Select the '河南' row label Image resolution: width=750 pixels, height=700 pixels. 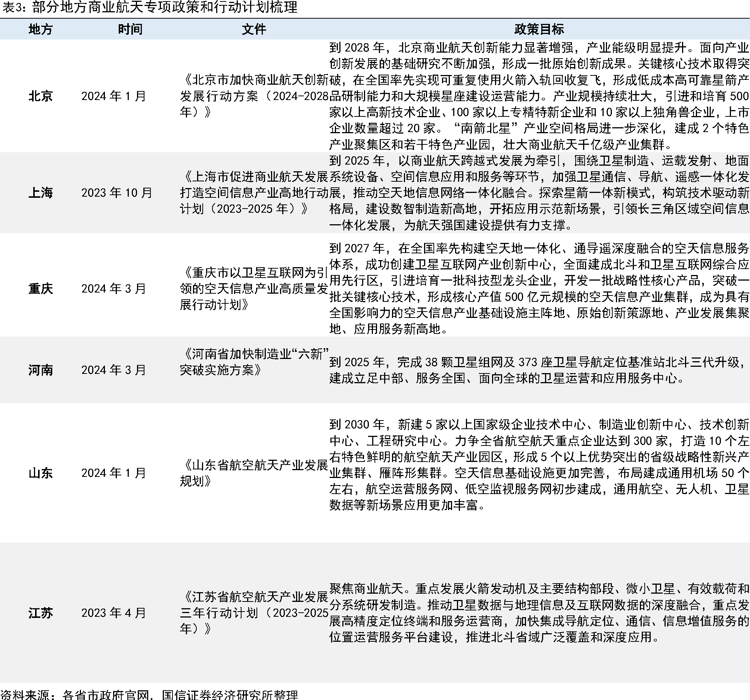pyautogui.click(x=40, y=370)
